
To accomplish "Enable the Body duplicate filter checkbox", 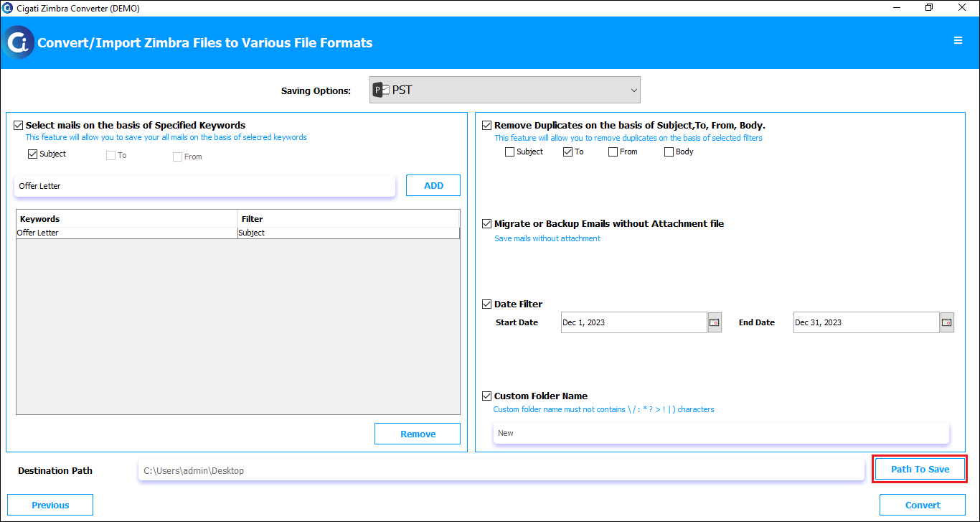I will point(669,152).
